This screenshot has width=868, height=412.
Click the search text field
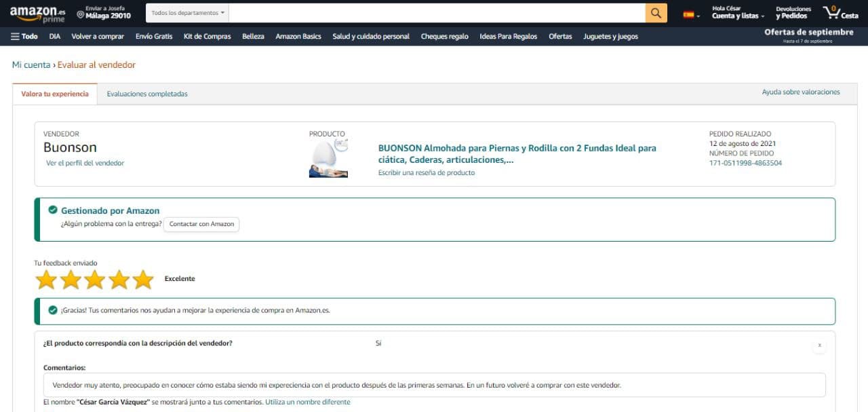click(x=437, y=13)
